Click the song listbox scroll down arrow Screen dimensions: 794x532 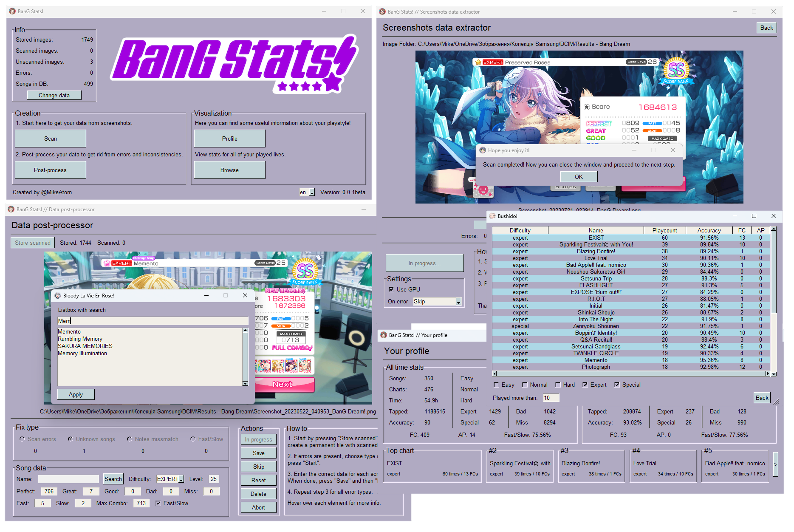(x=245, y=384)
